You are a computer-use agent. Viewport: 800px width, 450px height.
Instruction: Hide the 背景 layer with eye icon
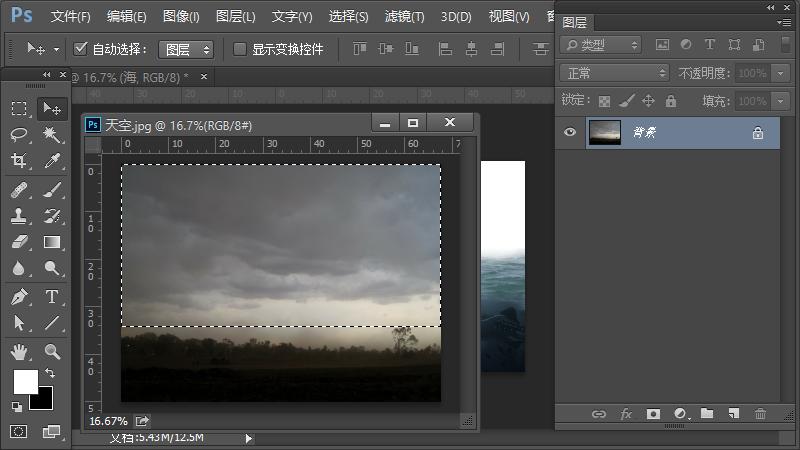570,132
